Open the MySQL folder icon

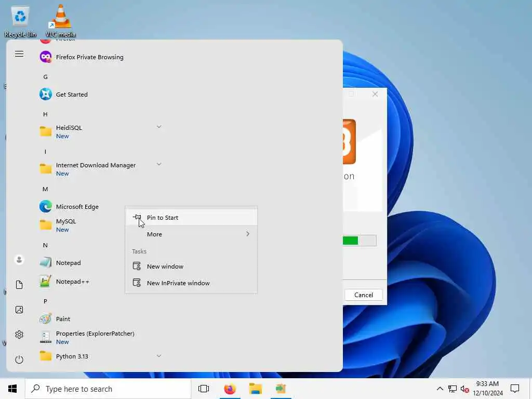point(46,225)
